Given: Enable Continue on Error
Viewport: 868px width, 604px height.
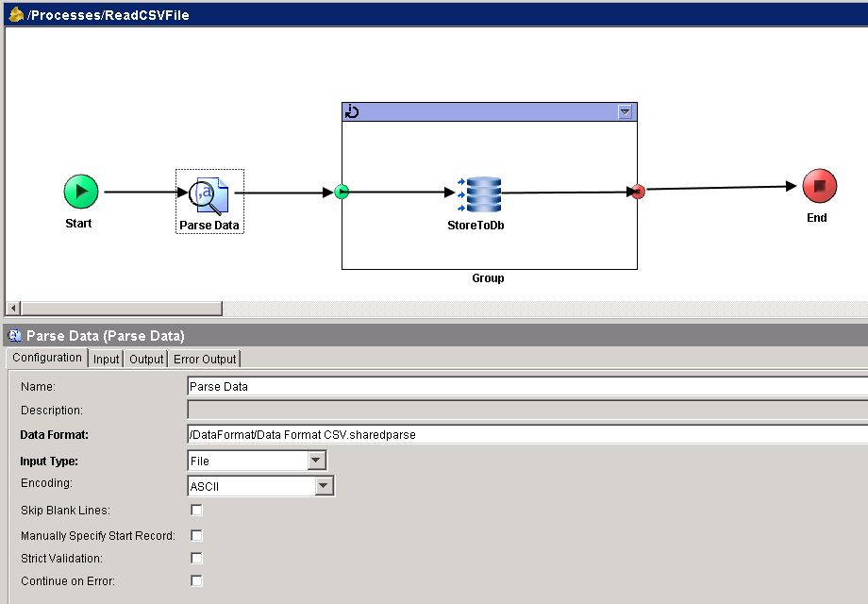Looking at the screenshot, I should [195, 581].
